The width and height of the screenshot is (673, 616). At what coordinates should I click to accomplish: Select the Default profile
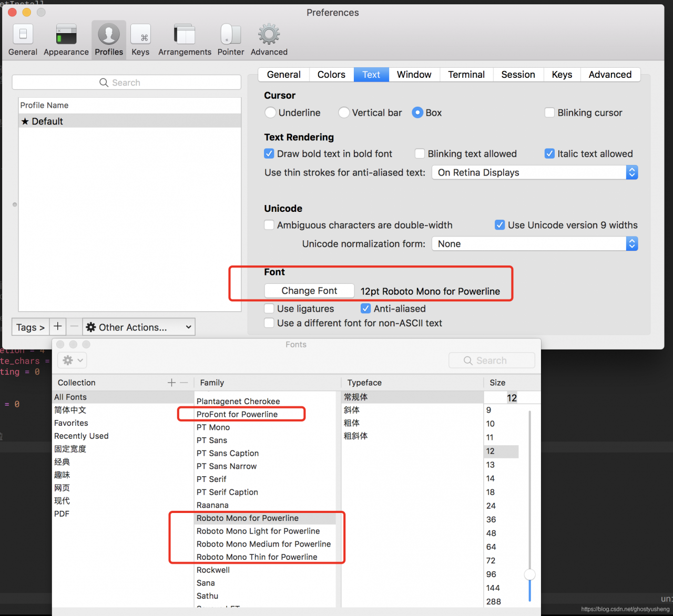point(130,121)
